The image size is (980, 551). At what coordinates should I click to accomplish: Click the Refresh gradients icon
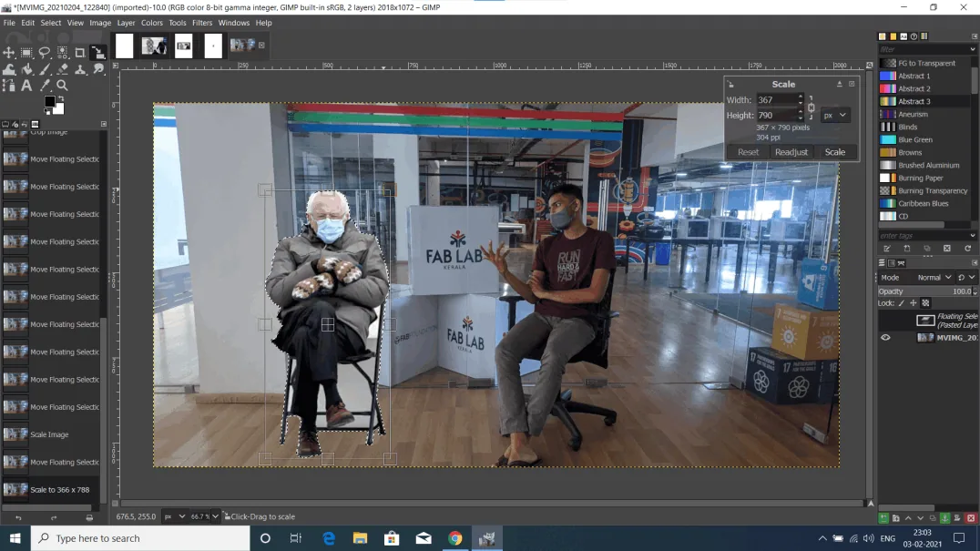(967, 249)
